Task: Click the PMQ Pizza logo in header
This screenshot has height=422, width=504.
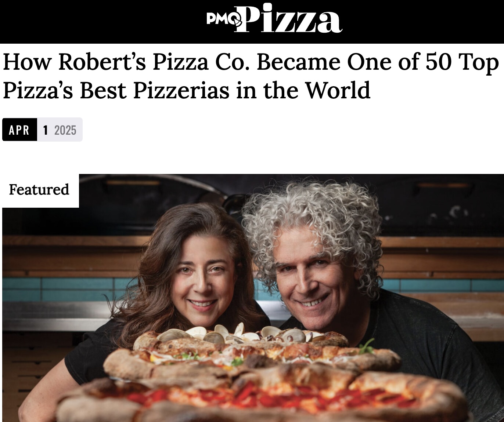Action: coord(274,18)
